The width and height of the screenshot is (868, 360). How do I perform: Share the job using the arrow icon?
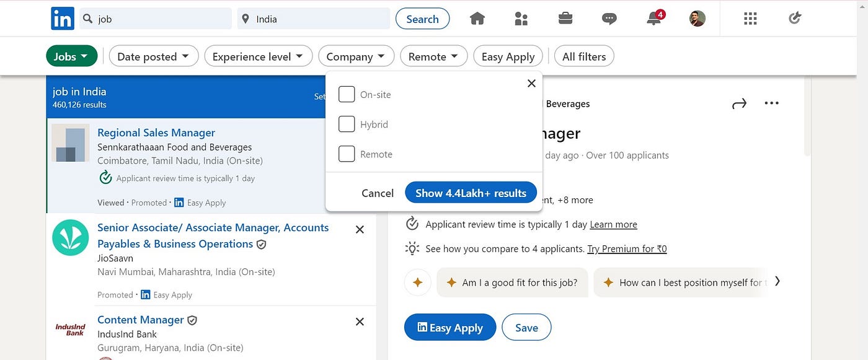pyautogui.click(x=739, y=103)
